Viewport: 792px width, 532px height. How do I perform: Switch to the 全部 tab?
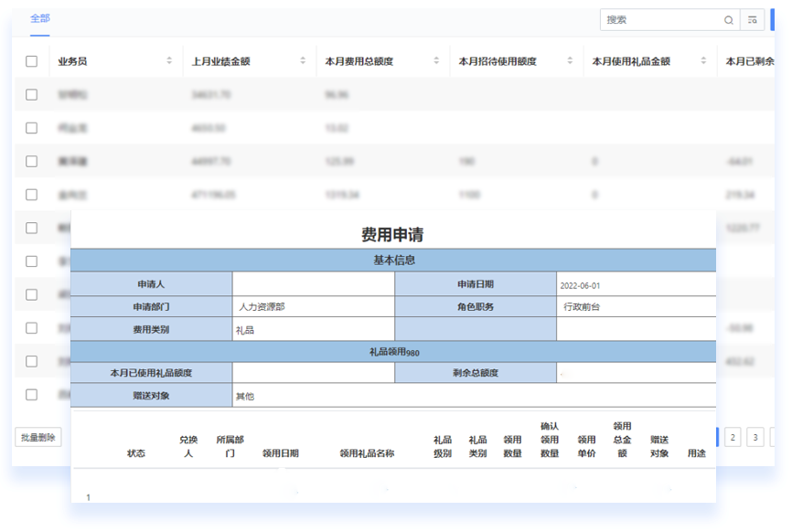coord(39,18)
